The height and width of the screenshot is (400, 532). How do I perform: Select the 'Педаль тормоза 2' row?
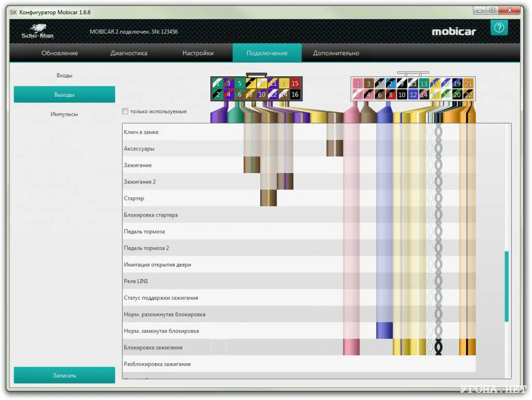point(299,248)
